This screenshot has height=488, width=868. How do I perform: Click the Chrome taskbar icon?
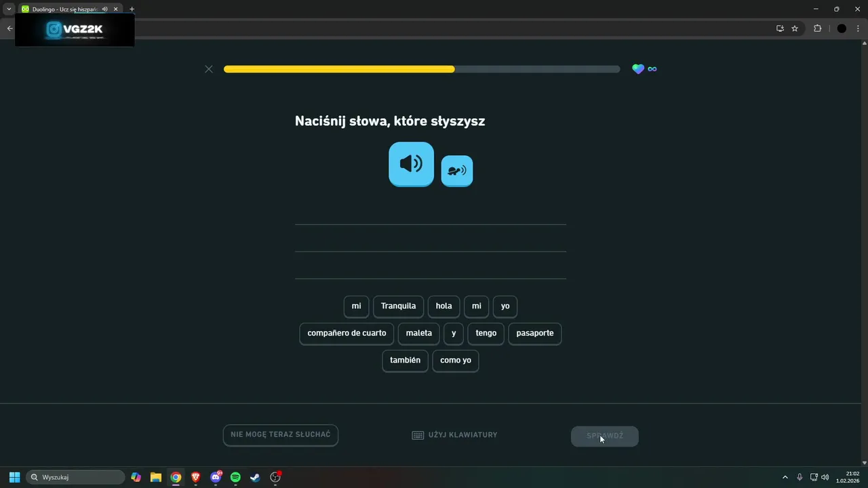[176, 477]
